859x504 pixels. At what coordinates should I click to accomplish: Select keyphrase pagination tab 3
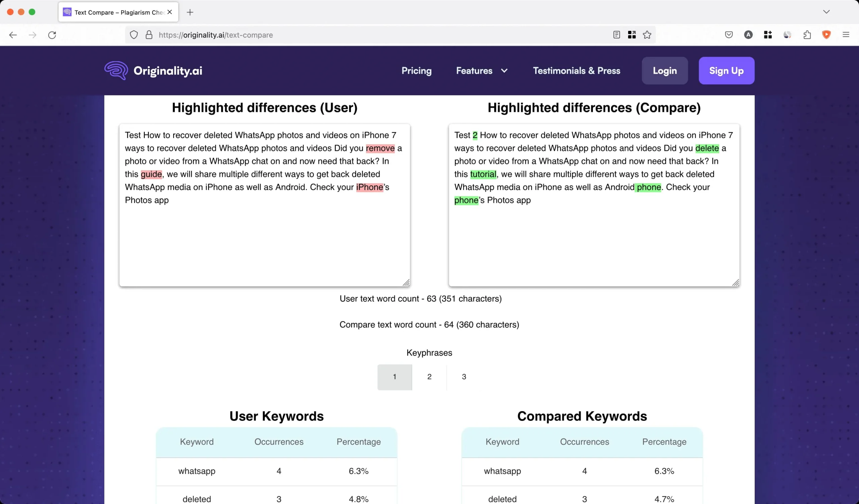point(463,377)
